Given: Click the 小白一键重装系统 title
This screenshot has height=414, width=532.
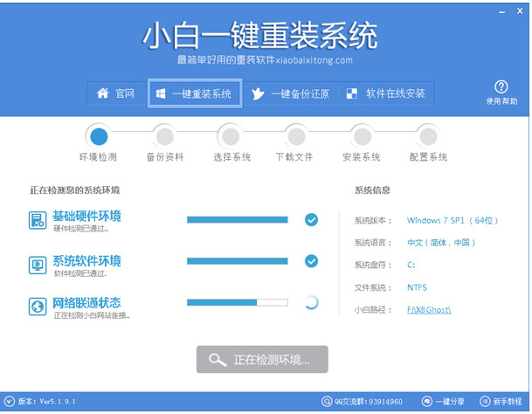Looking at the screenshot, I should click(259, 35).
